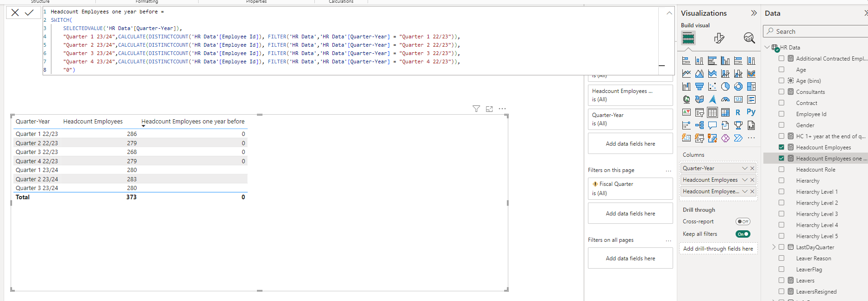868x301 pixels.
Task: Choose the Card 123 visual
Action: coord(738,99)
